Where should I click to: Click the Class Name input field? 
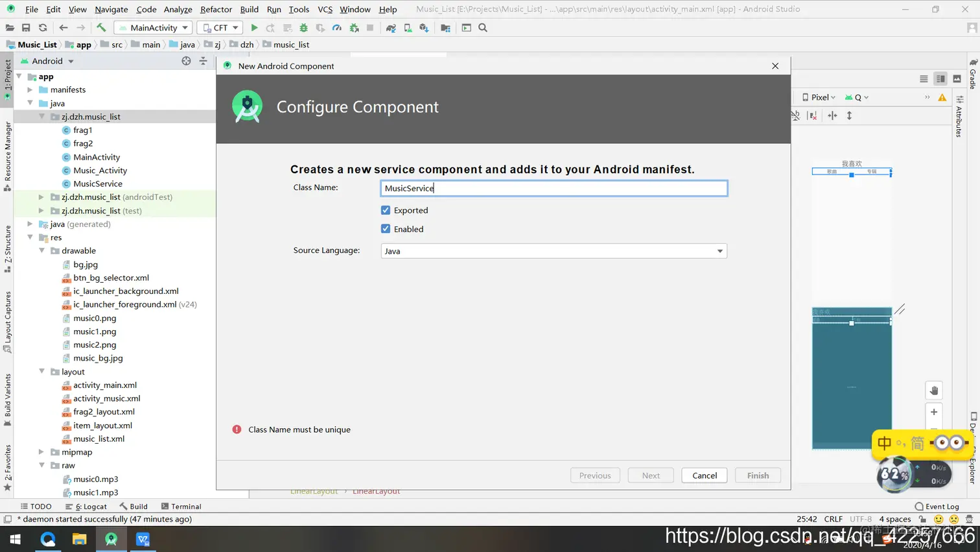(554, 188)
